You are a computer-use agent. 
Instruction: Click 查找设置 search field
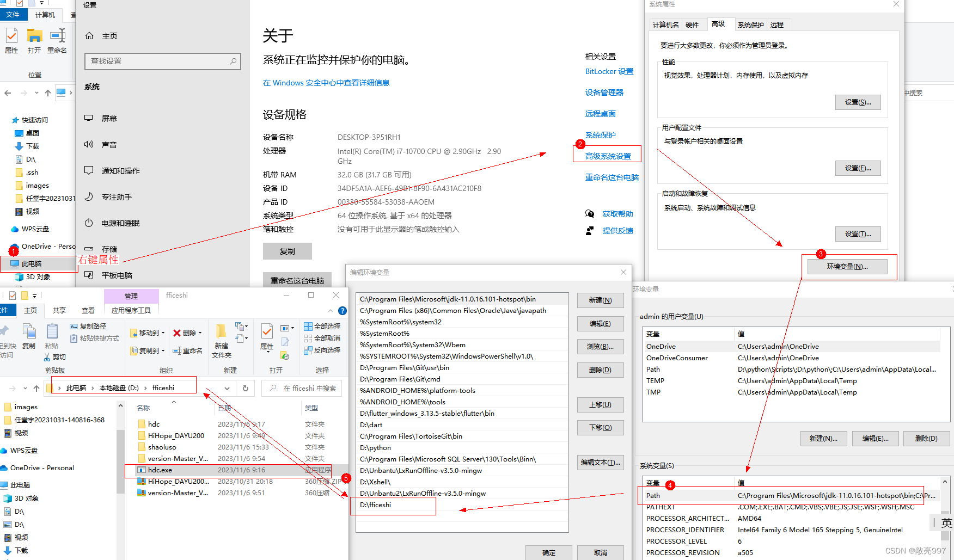(163, 61)
